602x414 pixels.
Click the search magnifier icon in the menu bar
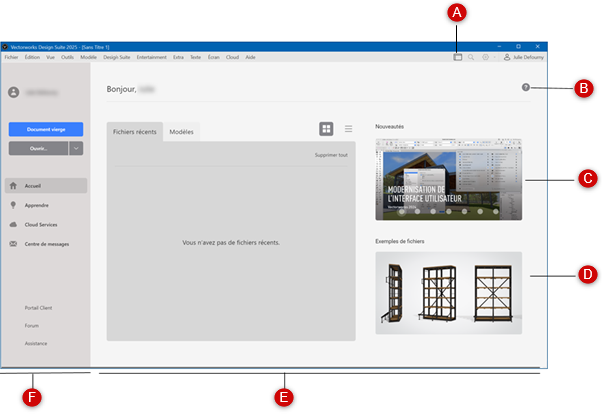(x=472, y=58)
